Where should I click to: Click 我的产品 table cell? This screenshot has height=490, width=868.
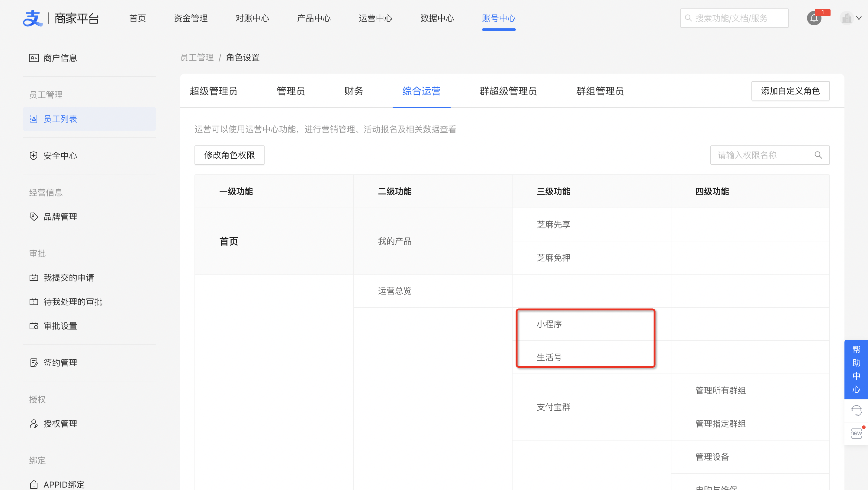[x=433, y=241]
